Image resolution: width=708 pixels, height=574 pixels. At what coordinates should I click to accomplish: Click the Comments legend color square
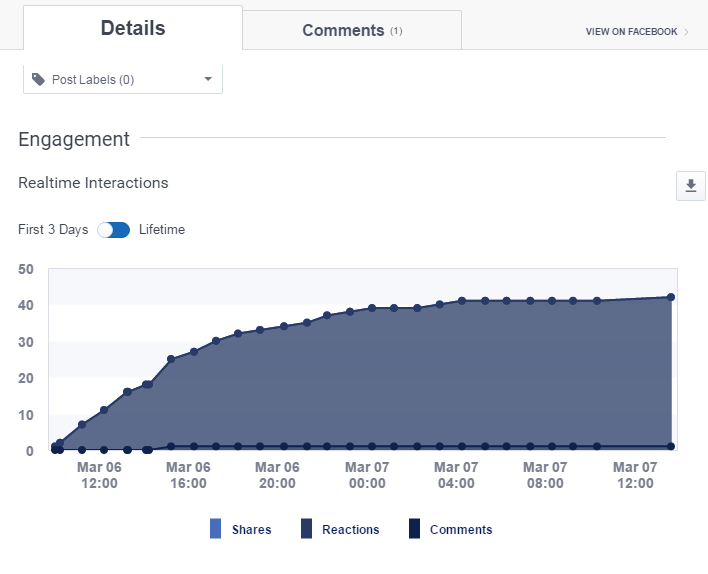(415, 529)
